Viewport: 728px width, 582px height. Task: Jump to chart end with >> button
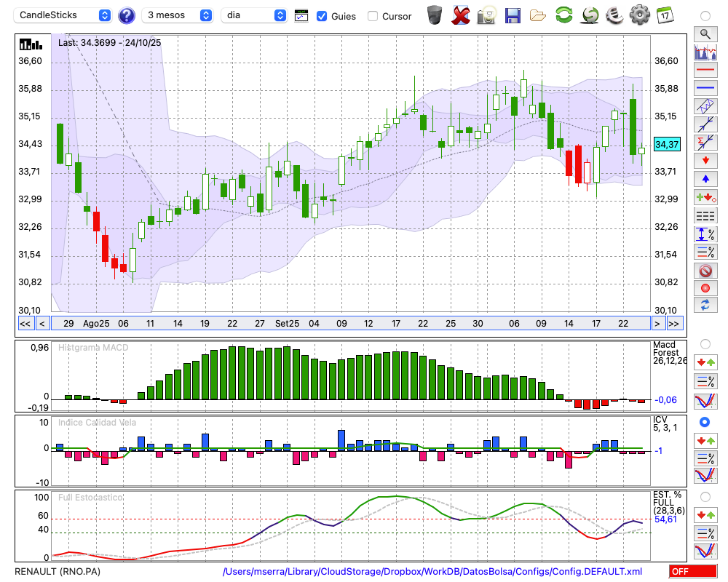[x=675, y=324]
